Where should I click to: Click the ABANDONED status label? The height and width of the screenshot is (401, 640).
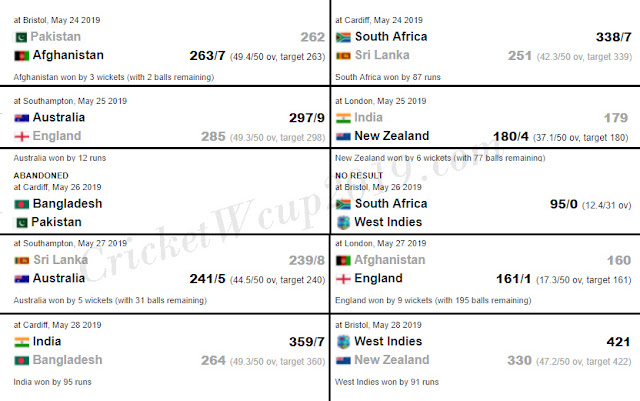[x=41, y=176]
